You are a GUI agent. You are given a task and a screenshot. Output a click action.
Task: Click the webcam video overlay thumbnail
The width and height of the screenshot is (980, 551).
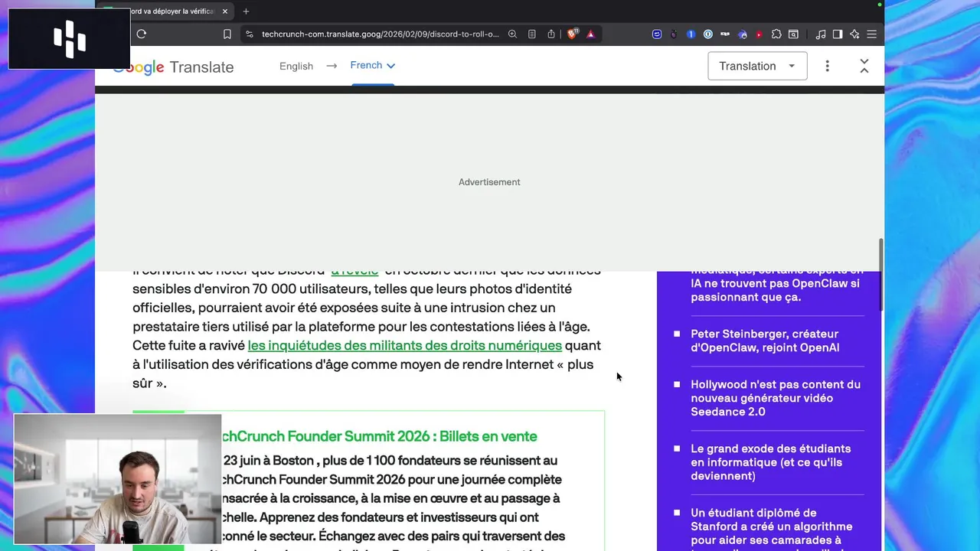118,479
